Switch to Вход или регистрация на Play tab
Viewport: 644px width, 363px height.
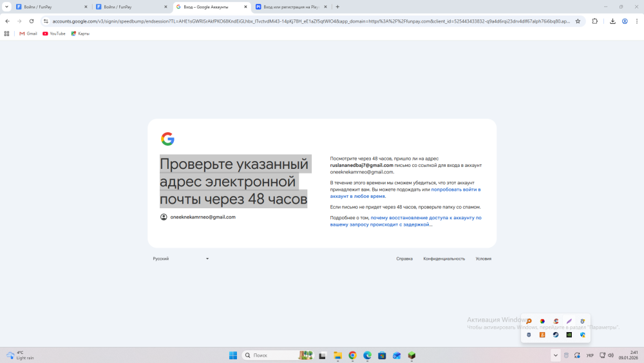[292, 7]
